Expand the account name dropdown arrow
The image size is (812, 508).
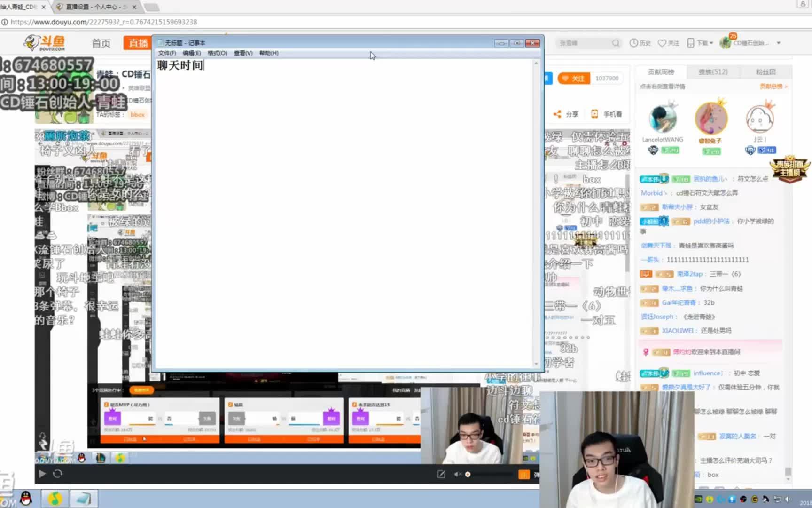click(x=779, y=43)
